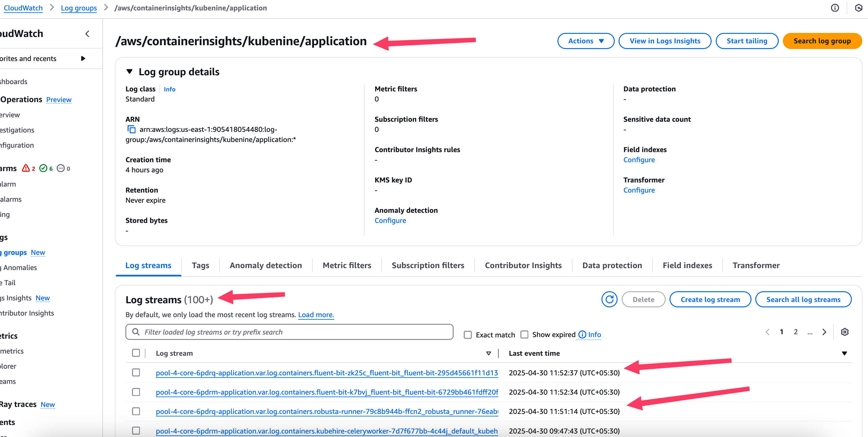The height and width of the screenshot is (437, 868).
Task: Click the Search log group button
Action: [822, 41]
